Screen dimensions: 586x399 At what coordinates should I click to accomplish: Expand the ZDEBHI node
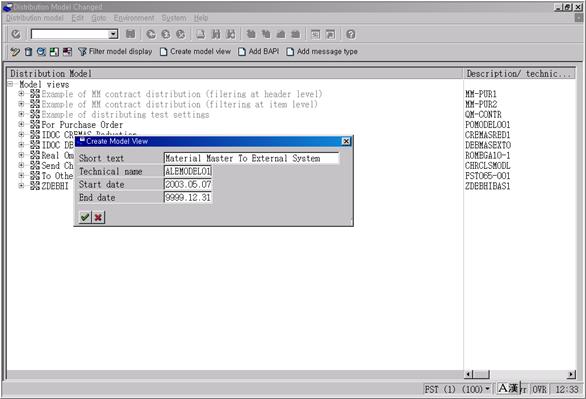click(x=21, y=185)
